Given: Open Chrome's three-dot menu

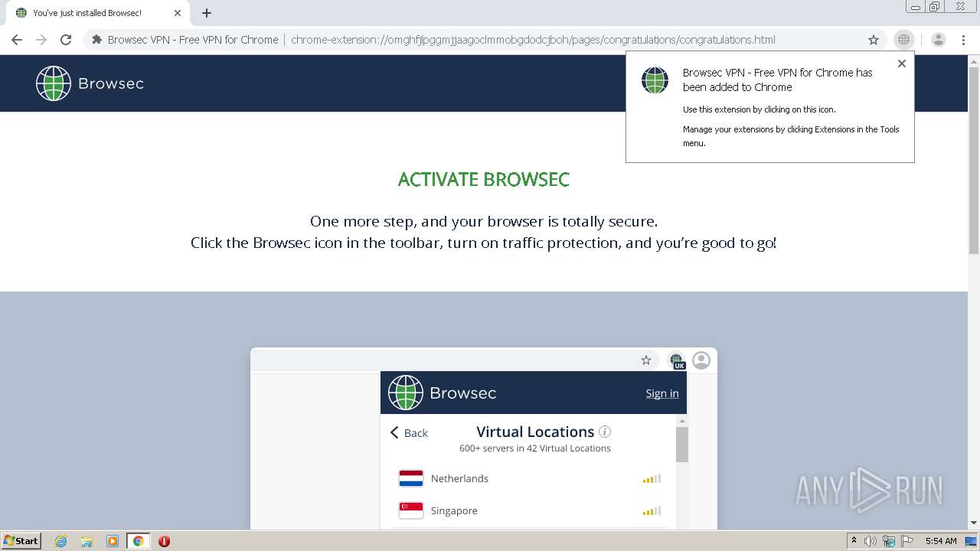Looking at the screenshot, I should click(965, 40).
